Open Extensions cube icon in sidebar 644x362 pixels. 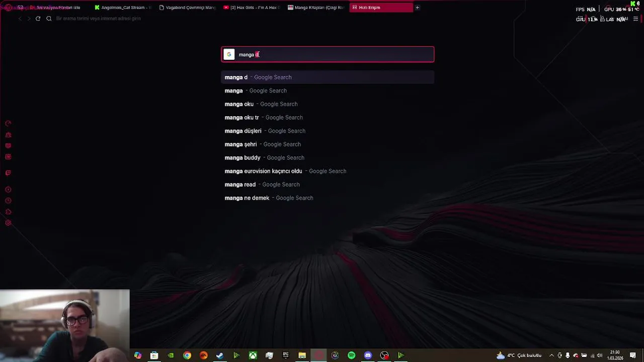point(8,212)
